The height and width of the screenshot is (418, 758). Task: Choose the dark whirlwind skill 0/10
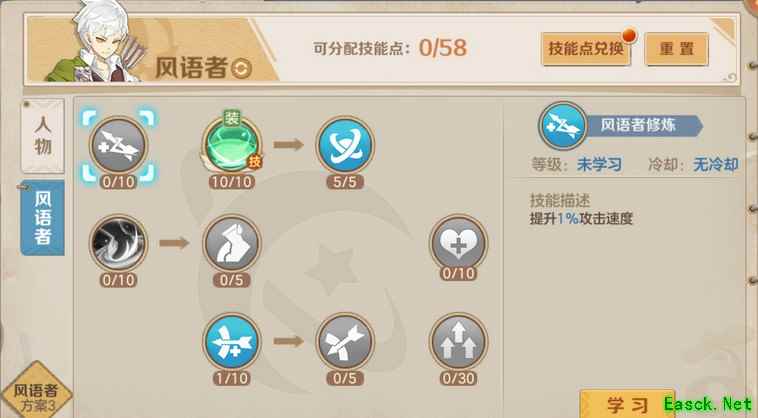pyautogui.click(x=118, y=244)
